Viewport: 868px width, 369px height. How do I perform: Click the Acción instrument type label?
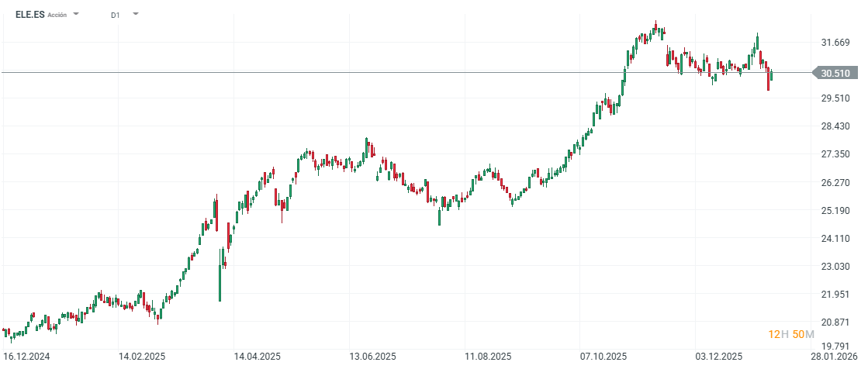tap(57, 15)
